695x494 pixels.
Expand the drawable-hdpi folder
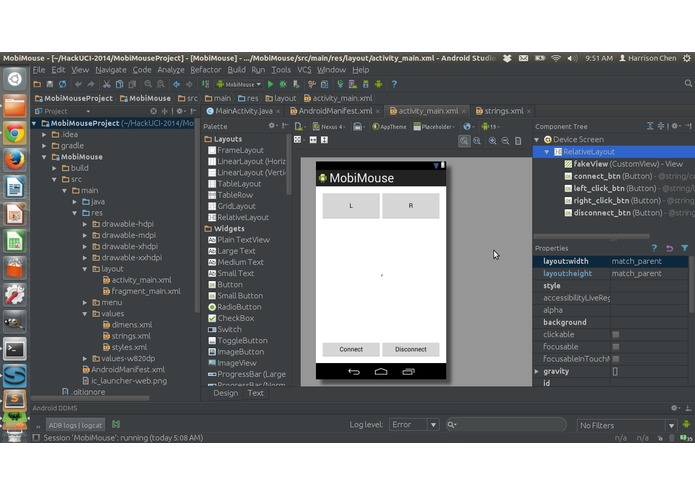coord(85,224)
